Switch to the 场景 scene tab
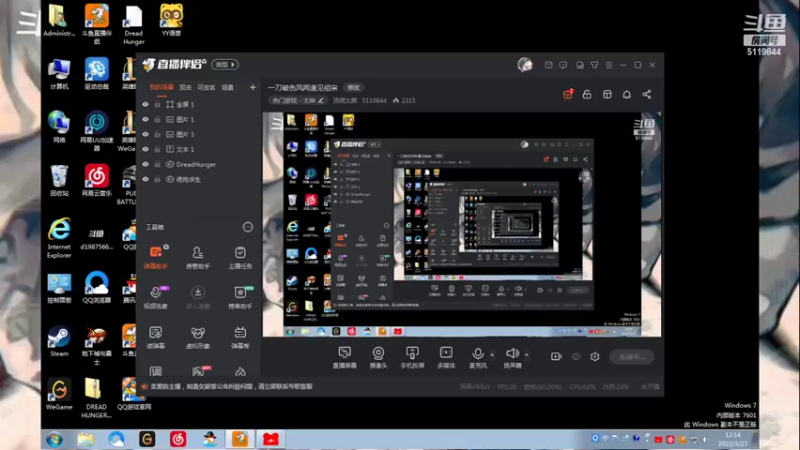Screen dimensions: 800x450 click(228, 87)
